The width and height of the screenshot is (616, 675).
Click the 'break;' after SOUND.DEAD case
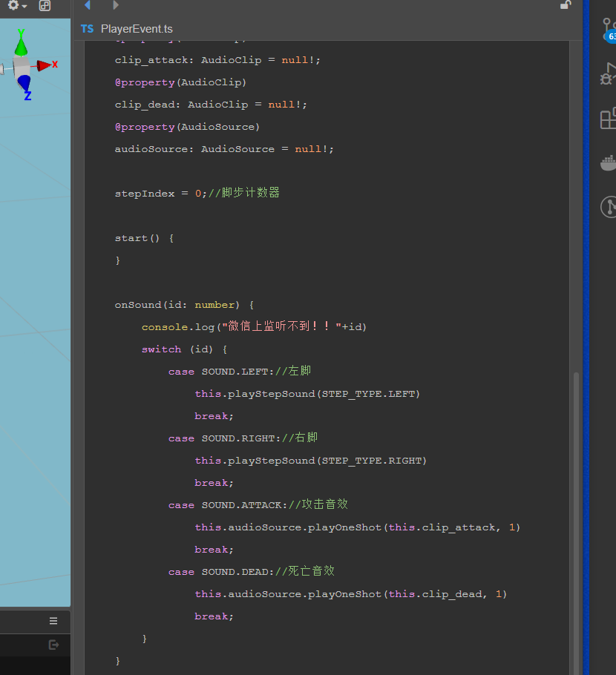point(214,616)
